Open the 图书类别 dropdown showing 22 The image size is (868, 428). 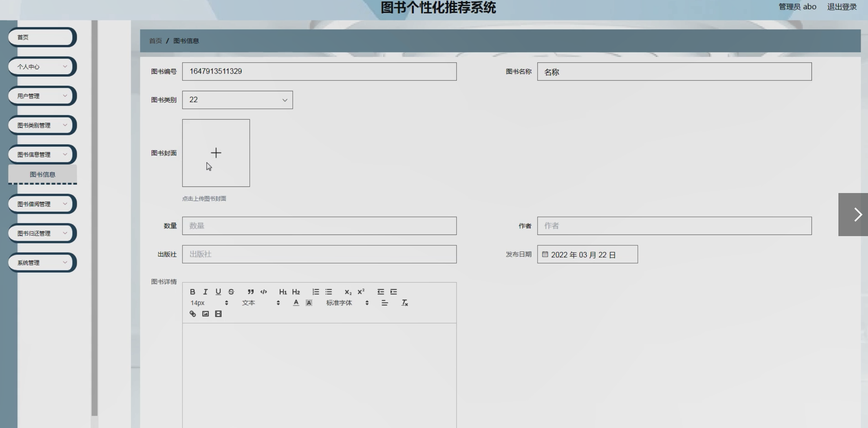237,100
